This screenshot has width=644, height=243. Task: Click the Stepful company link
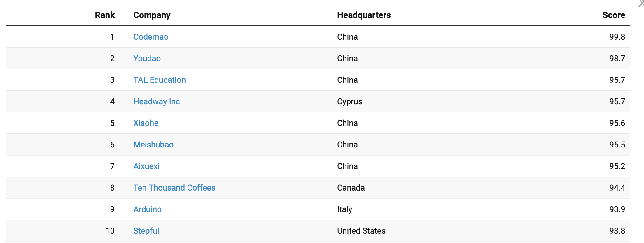(146, 231)
